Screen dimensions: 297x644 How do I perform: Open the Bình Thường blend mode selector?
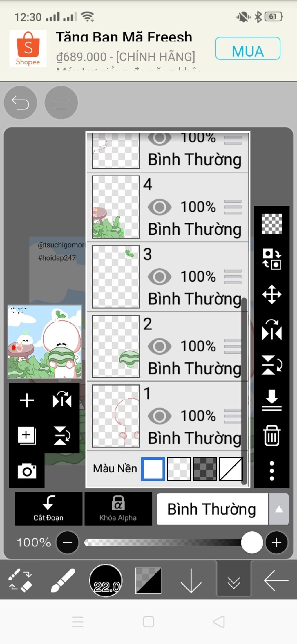tap(212, 509)
